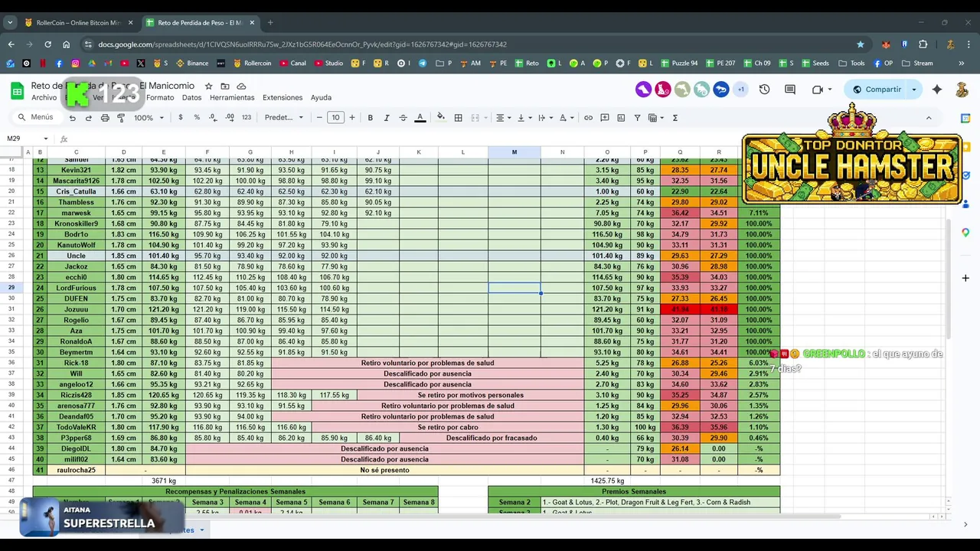Create a filter with the funnel icon

(x=637, y=118)
